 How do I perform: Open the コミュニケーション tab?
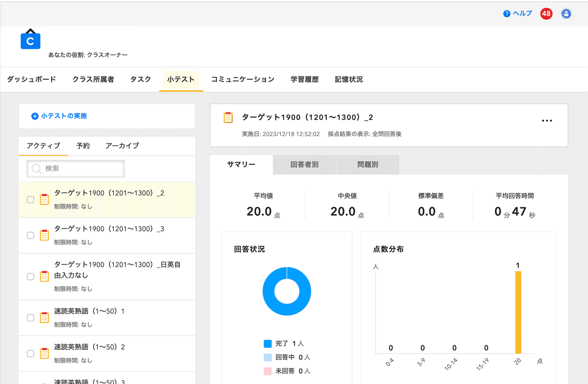(243, 79)
